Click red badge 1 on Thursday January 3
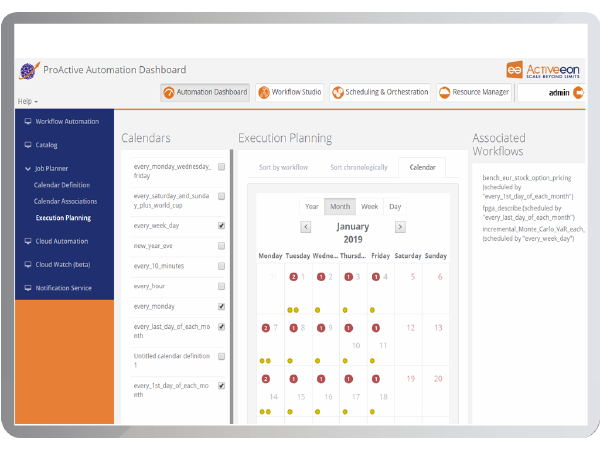 click(x=348, y=277)
